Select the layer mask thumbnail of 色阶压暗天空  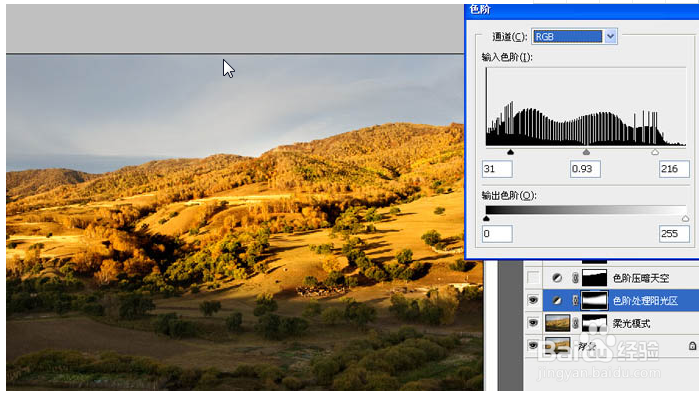click(594, 278)
